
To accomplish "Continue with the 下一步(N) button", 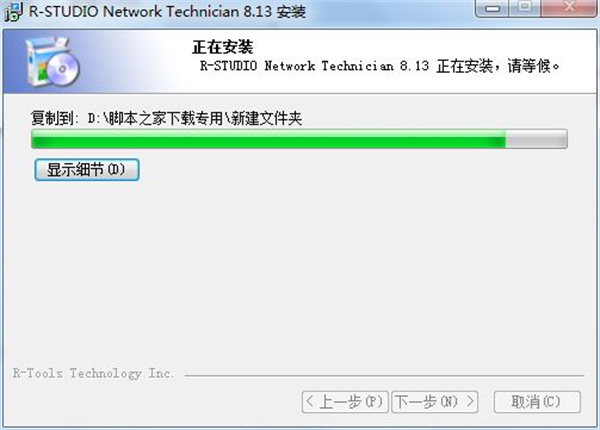I will pyautogui.click(x=435, y=402).
